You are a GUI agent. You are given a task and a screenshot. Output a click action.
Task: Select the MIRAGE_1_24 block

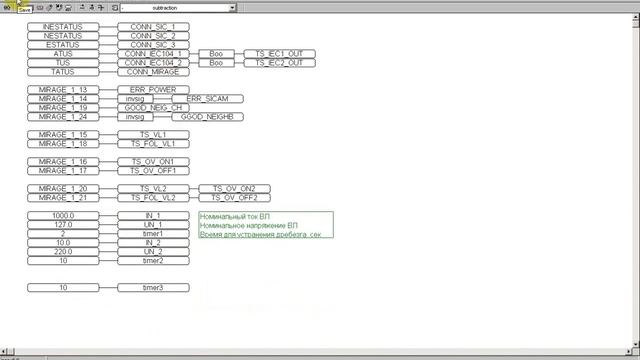pos(63,117)
